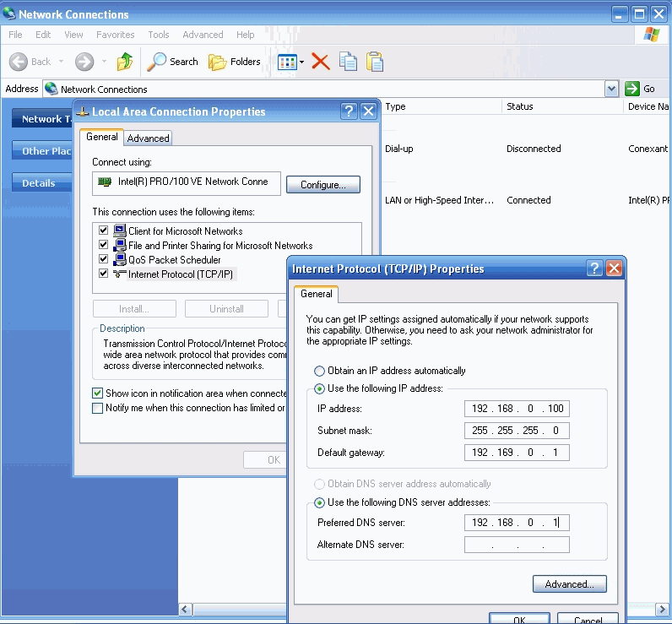Click OK in TCP/IP Properties dialog

pos(519,618)
